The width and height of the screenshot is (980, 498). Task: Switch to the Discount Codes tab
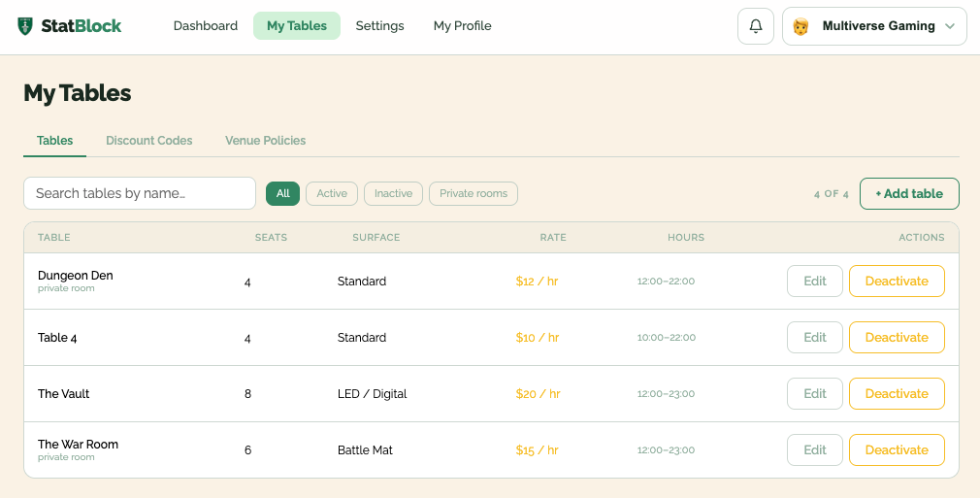[x=149, y=141]
